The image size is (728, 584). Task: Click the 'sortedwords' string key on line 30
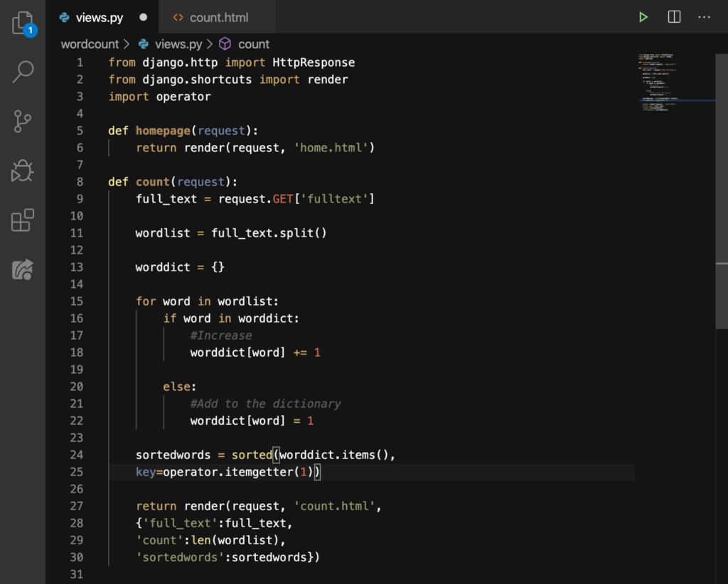pyautogui.click(x=180, y=557)
